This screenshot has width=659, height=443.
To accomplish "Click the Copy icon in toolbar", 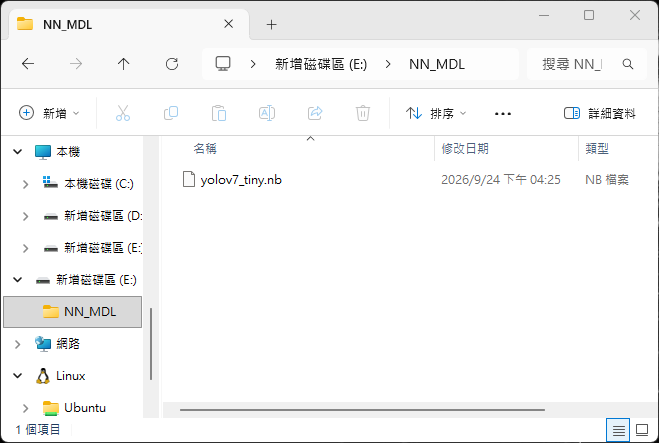I will 171,113.
